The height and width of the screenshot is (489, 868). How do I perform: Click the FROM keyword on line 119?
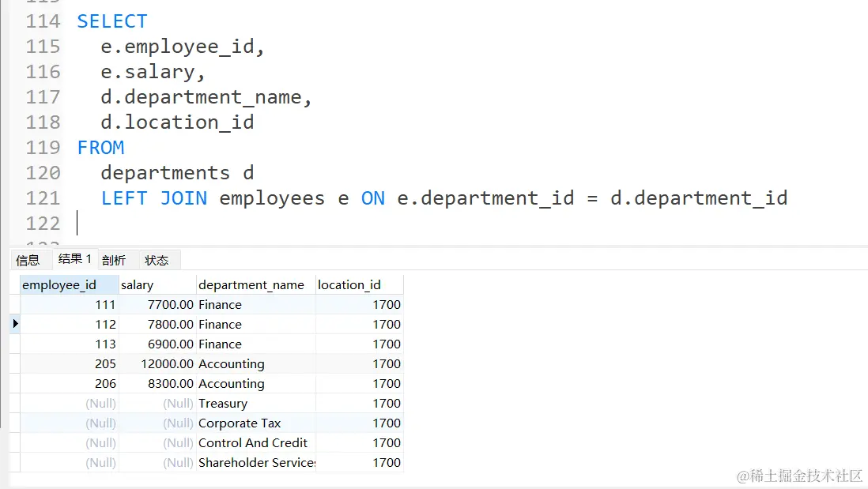click(100, 148)
